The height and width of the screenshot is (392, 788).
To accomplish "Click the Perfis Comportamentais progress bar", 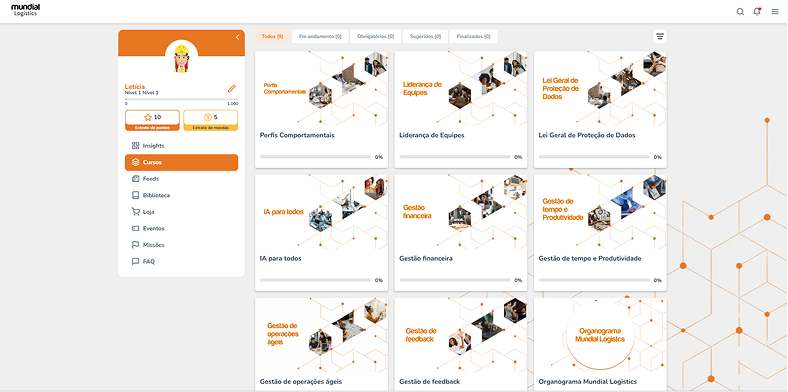I will click(316, 157).
